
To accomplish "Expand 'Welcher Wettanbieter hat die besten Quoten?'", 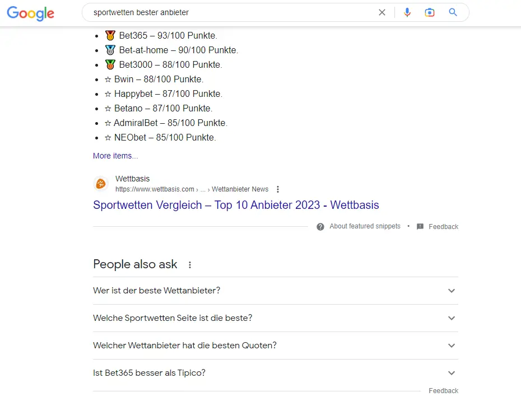I will pyautogui.click(x=276, y=346).
